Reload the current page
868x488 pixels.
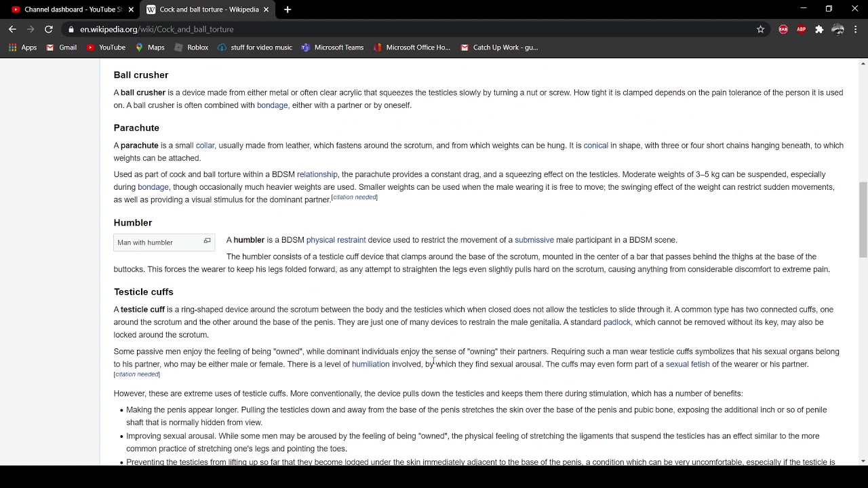[x=49, y=29]
